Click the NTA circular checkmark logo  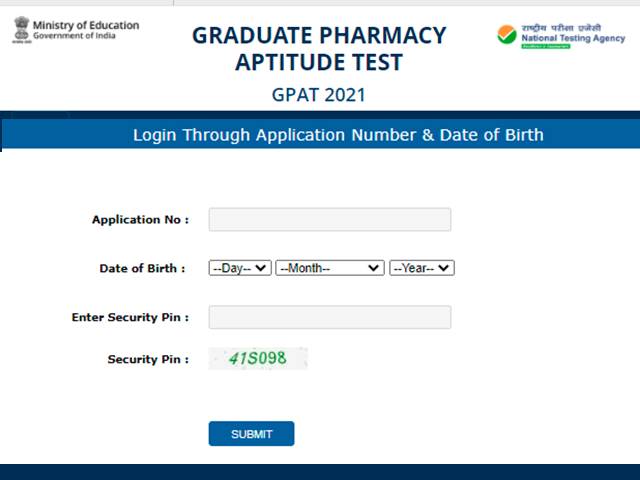[507, 35]
